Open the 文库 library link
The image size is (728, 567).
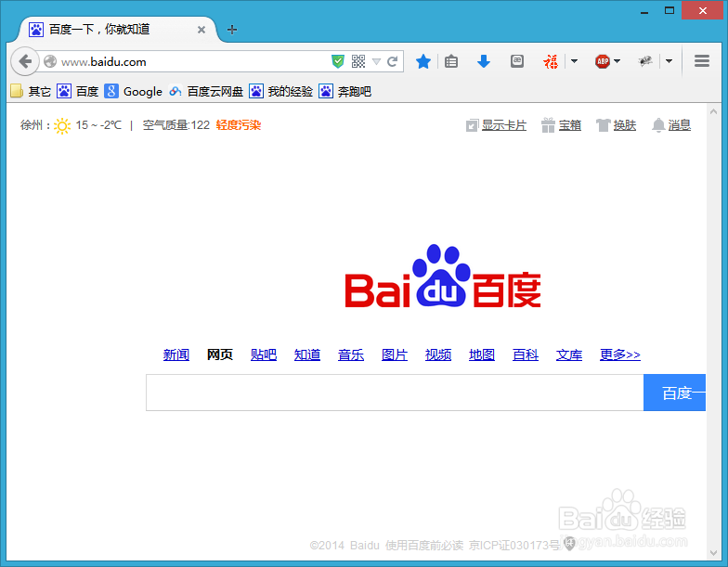[x=568, y=354]
